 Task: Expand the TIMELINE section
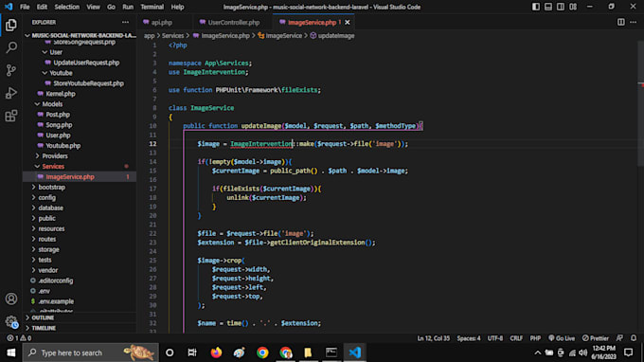click(x=44, y=328)
